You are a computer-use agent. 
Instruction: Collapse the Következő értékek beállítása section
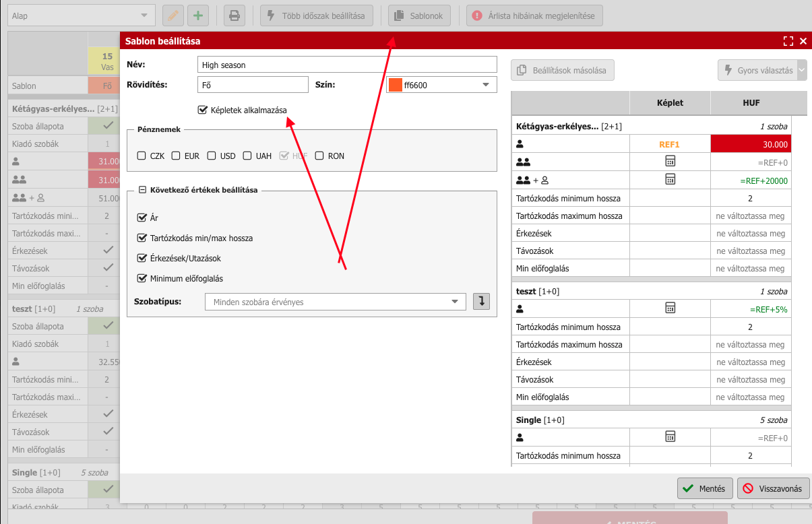(142, 191)
